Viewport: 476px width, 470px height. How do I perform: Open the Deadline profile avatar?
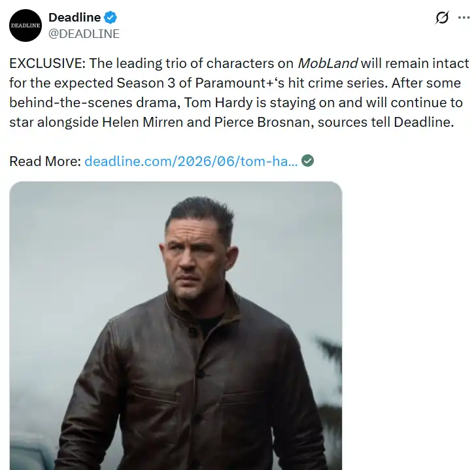pos(25,25)
